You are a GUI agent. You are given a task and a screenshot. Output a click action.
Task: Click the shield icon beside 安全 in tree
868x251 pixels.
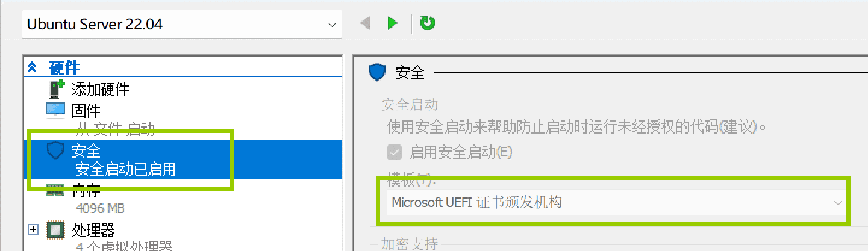click(55, 151)
